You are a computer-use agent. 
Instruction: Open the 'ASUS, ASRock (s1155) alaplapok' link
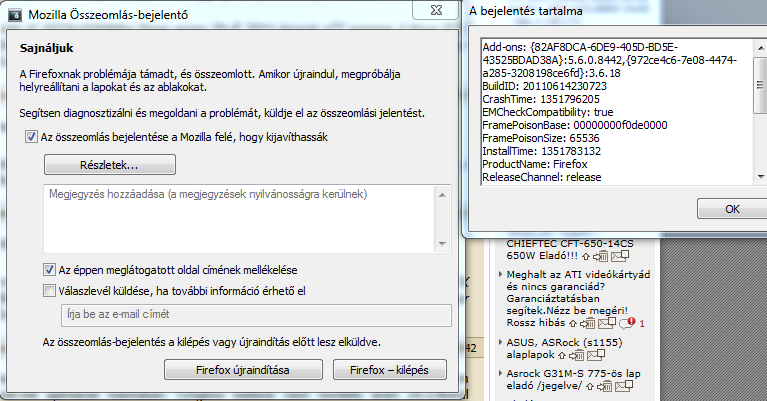point(564,348)
